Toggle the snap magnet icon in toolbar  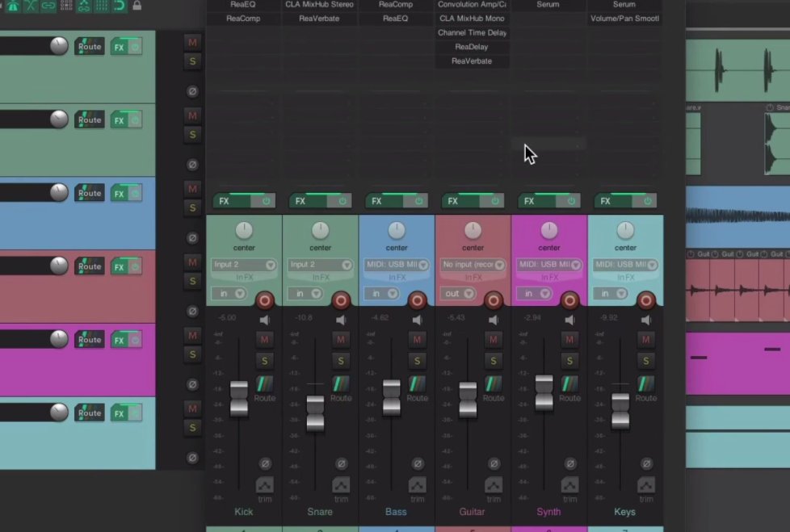click(x=120, y=6)
